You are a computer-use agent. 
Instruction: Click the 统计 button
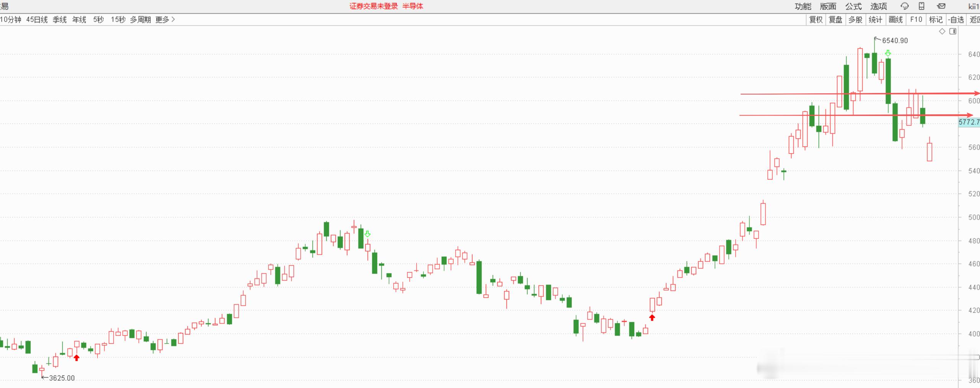(876, 20)
